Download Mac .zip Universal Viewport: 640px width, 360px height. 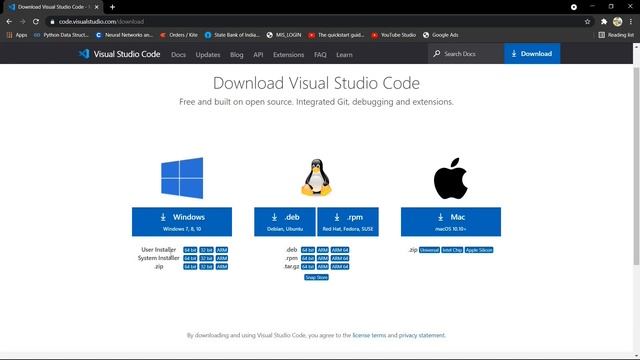click(429, 250)
